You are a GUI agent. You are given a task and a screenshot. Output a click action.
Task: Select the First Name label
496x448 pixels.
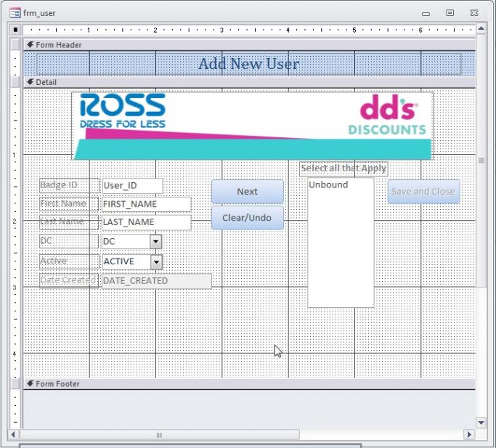69,204
